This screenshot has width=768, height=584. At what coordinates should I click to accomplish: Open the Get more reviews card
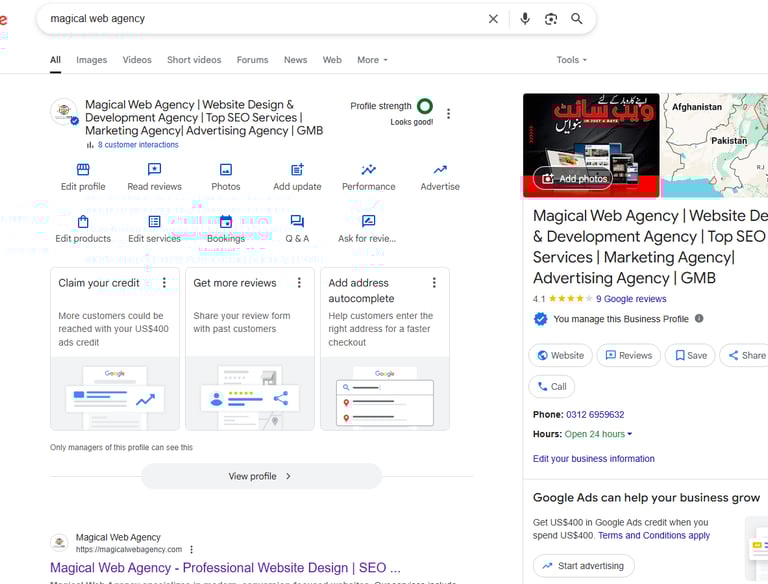pyautogui.click(x=250, y=349)
